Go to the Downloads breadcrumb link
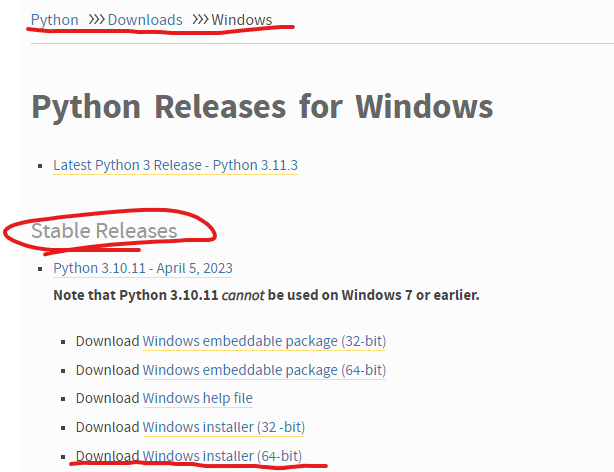The width and height of the screenshot is (614, 472). click(145, 20)
